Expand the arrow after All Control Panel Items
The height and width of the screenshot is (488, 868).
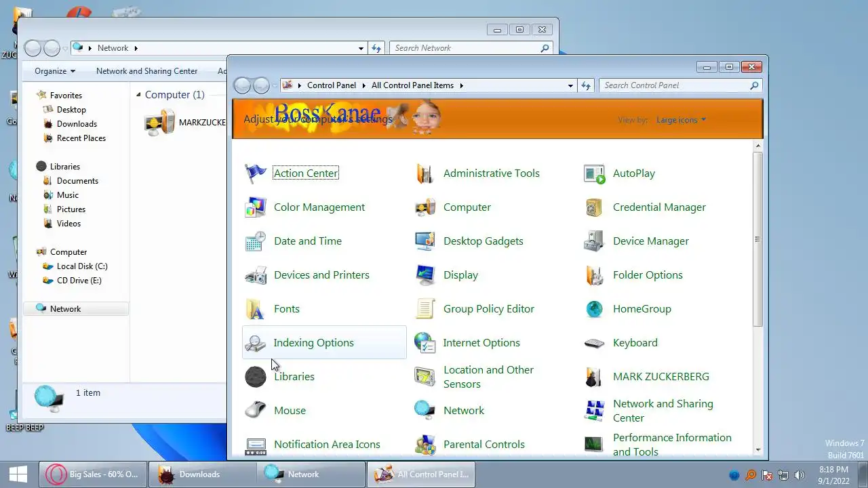tap(461, 85)
